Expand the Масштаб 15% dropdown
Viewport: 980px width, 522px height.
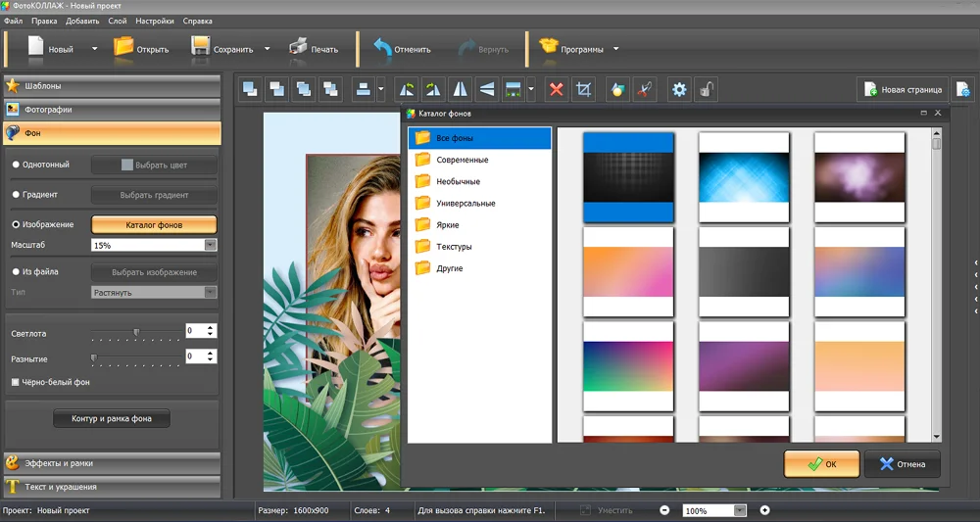click(211, 246)
